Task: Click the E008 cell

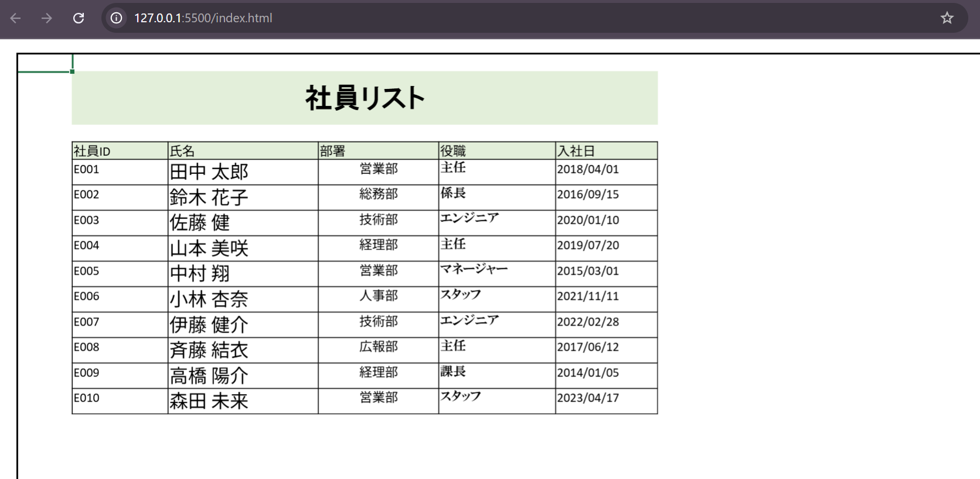Action: 120,350
